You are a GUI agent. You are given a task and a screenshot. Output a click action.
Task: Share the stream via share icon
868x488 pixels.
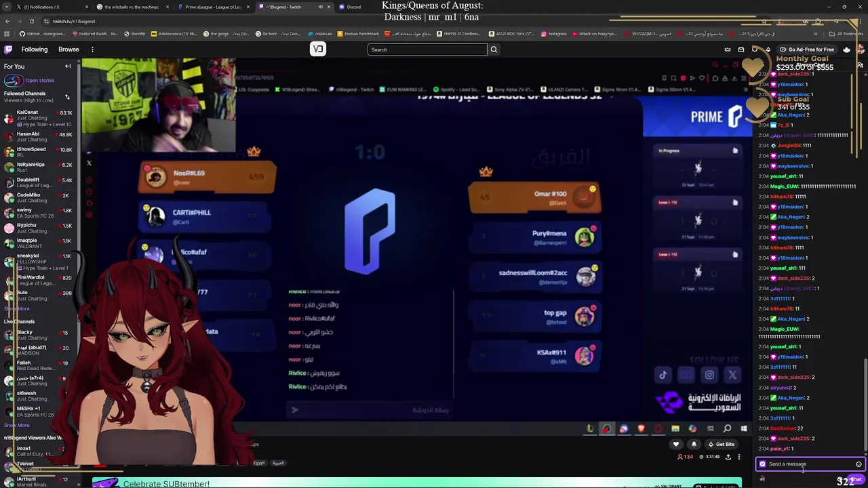[x=728, y=457]
